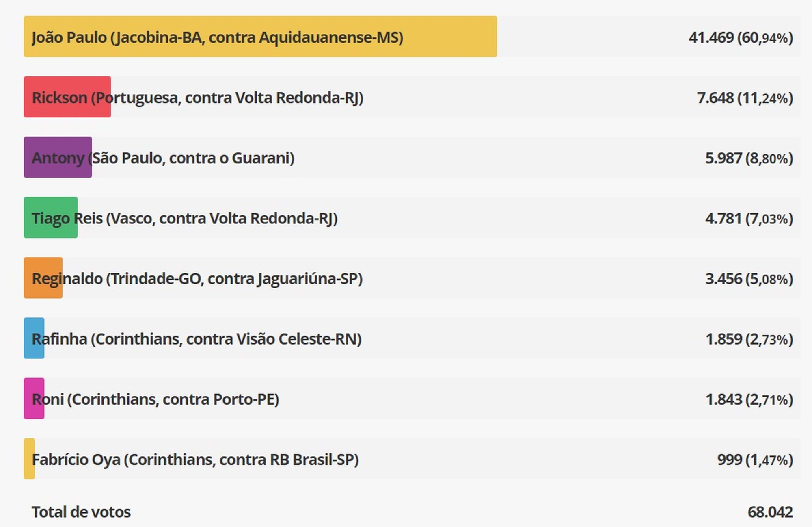Viewport: 812px width, 527px height.
Task: Click João Paulo's yellow result bar
Action: [260, 37]
